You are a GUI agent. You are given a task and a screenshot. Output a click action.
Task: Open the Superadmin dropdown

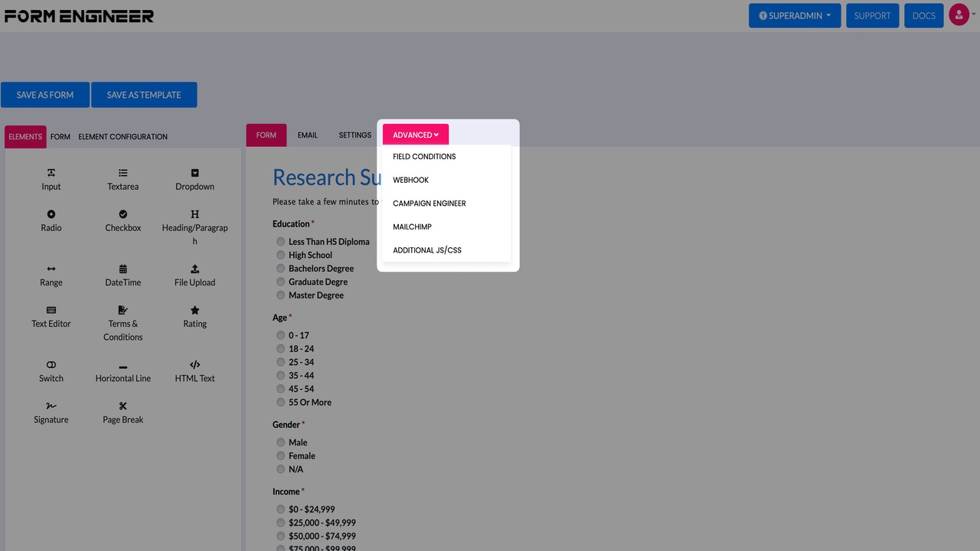pos(795,15)
